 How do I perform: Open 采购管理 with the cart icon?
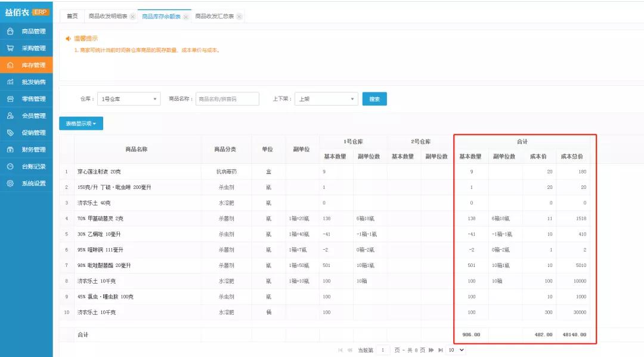coord(33,48)
